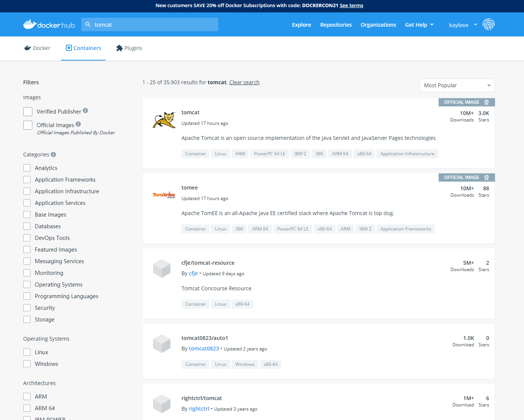524x420 pixels.
Task: Check the Windows operating system filter
Action: pyautogui.click(x=27, y=364)
